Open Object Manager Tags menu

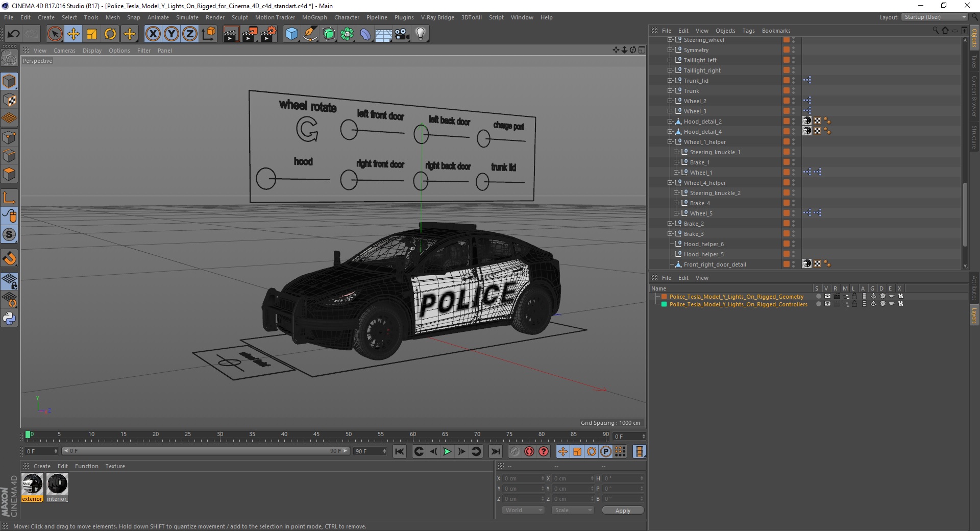[x=748, y=31]
